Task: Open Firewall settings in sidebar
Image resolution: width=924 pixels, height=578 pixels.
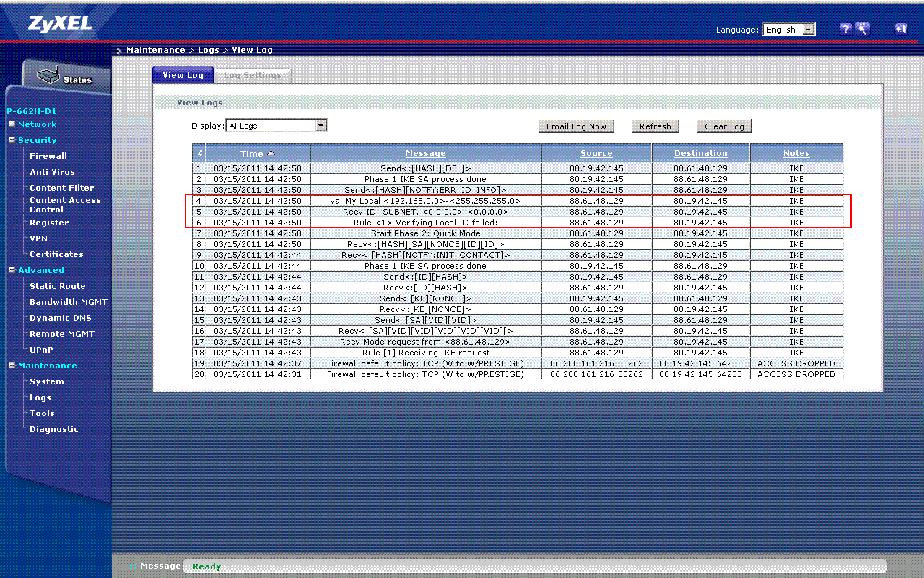Action: coord(48,156)
